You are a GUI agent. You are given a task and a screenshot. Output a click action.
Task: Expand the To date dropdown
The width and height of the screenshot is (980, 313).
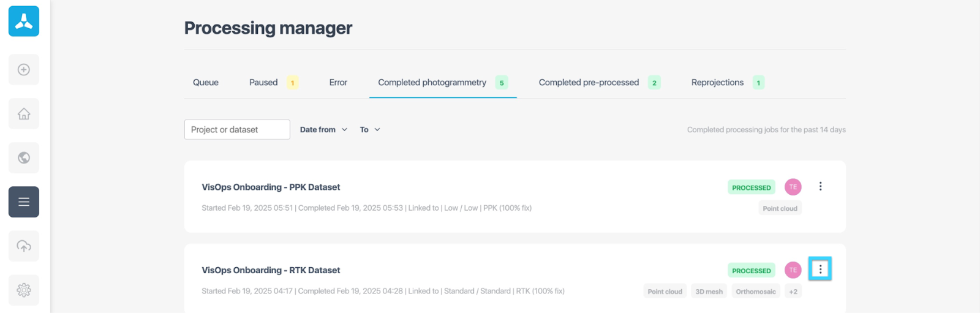370,130
